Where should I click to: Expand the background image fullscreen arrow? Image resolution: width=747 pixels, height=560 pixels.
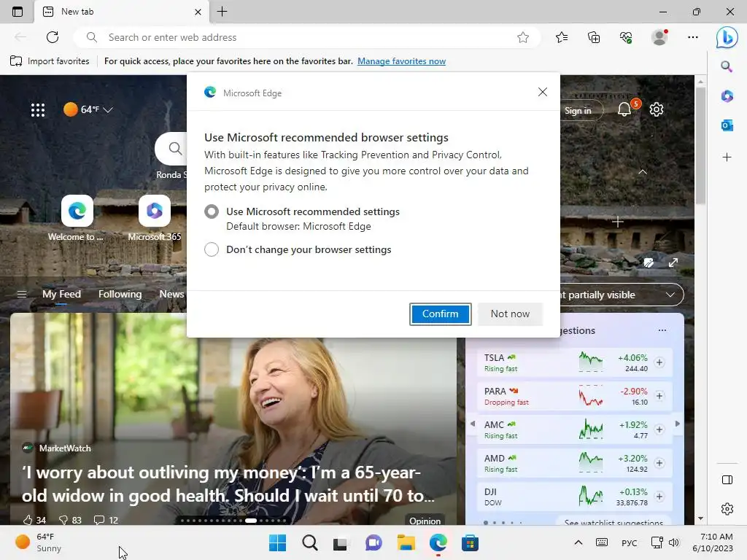tap(673, 262)
